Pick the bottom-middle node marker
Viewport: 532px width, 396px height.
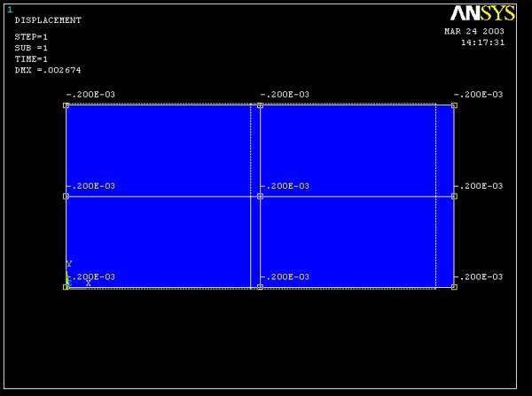260,287
